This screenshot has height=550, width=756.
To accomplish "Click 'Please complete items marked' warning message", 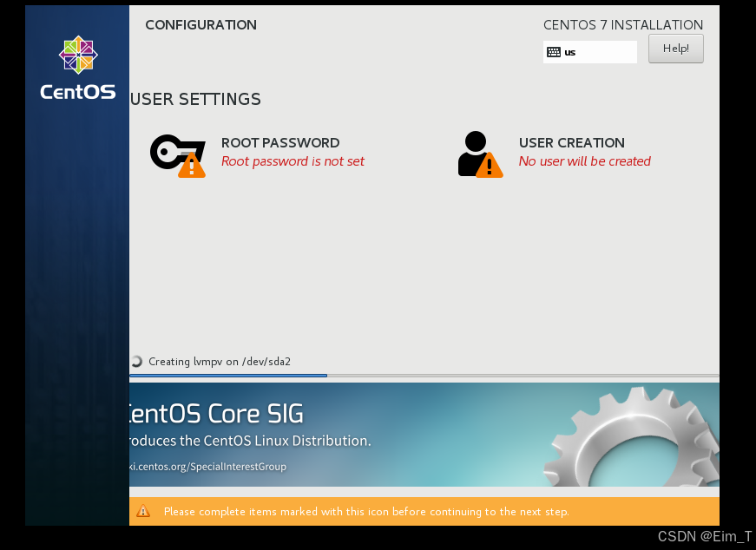I will pyautogui.click(x=366, y=512).
